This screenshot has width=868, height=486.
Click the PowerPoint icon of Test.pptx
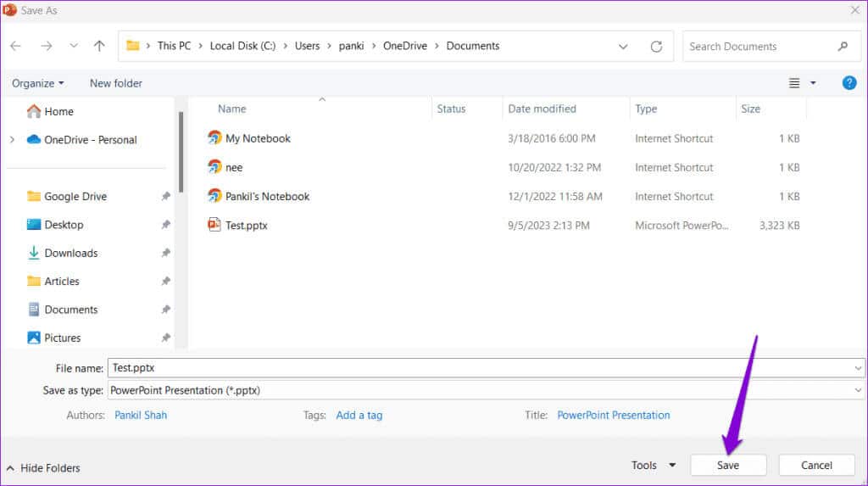click(214, 225)
